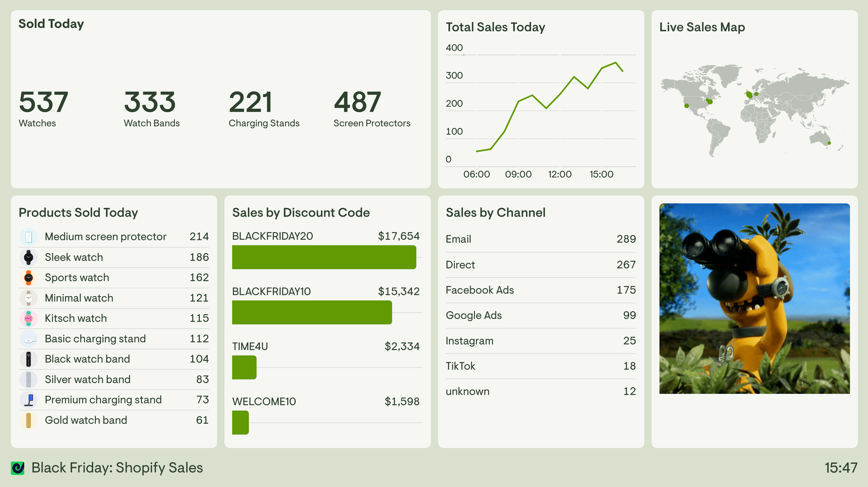Select the Google Ads channel row
This screenshot has width=868, height=487.
pos(541,315)
